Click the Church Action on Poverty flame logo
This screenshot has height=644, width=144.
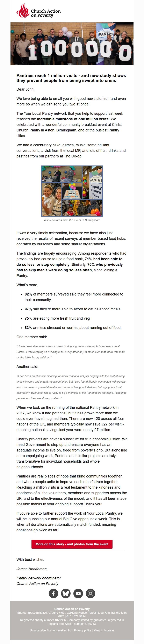[x=23, y=11]
